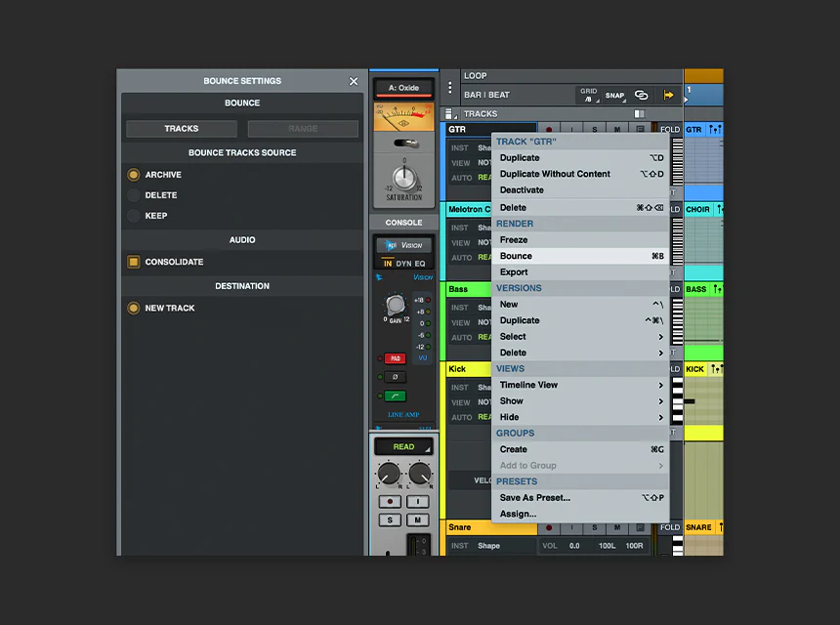
Task: Switch to the EQ tab
Action: point(420,264)
